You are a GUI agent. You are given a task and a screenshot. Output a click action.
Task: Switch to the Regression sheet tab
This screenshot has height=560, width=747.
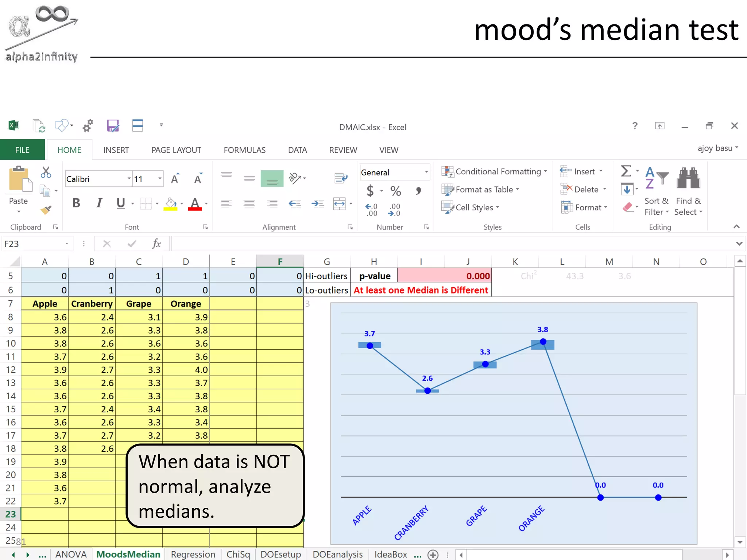click(193, 554)
